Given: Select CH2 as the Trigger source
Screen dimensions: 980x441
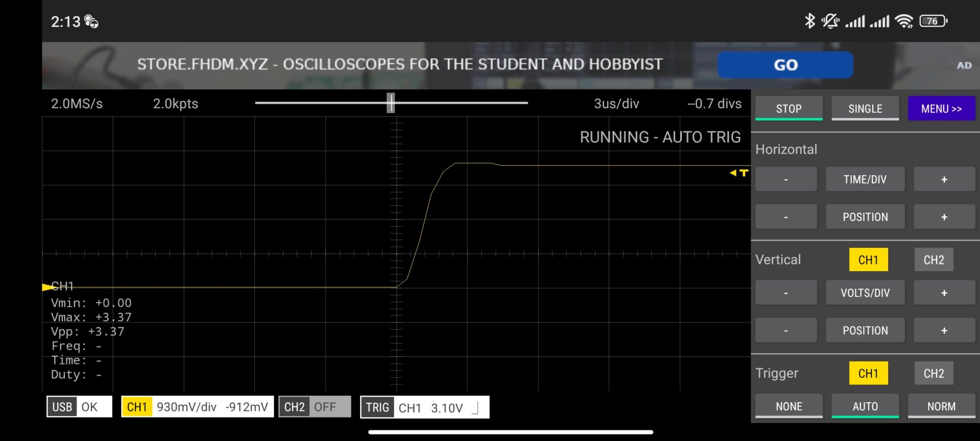Looking at the screenshot, I should [933, 374].
